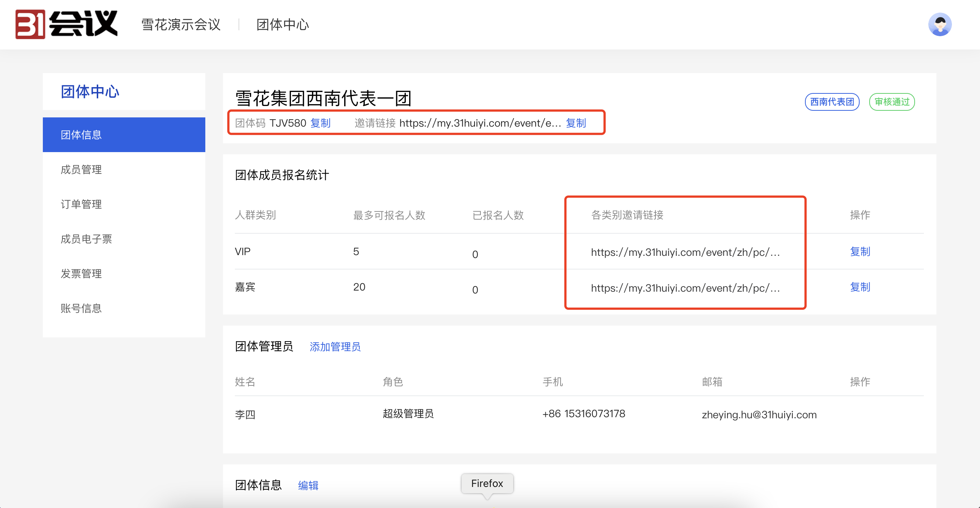Click the 人群类别 column header
980x508 pixels.
coord(255,215)
